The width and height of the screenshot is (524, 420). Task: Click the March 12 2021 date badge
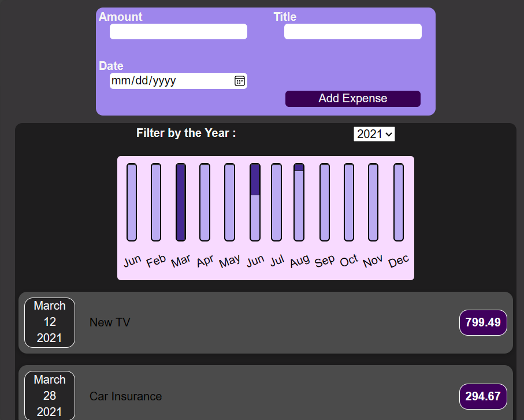point(50,322)
